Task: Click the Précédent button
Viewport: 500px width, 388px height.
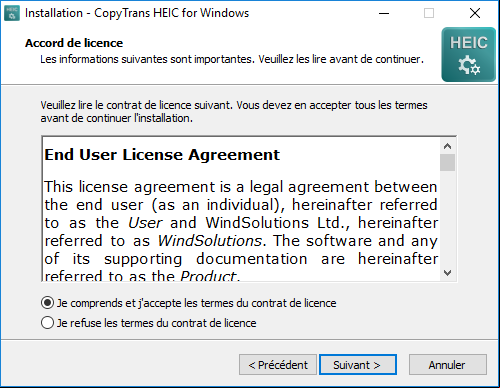Action: coord(278,365)
